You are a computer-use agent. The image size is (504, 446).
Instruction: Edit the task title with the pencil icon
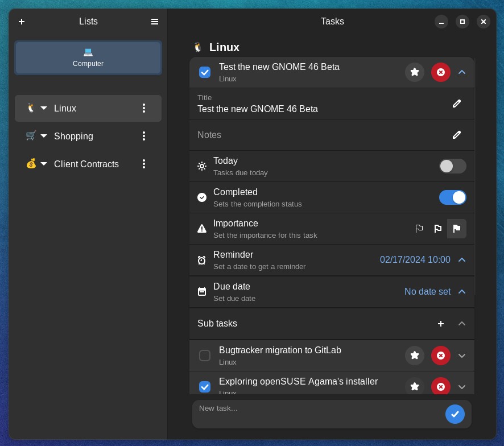click(457, 104)
